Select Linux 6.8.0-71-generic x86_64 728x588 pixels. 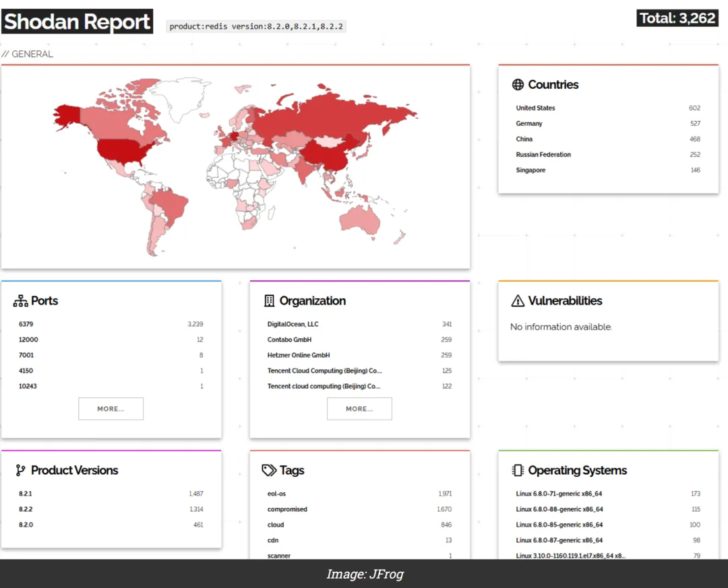608,493
